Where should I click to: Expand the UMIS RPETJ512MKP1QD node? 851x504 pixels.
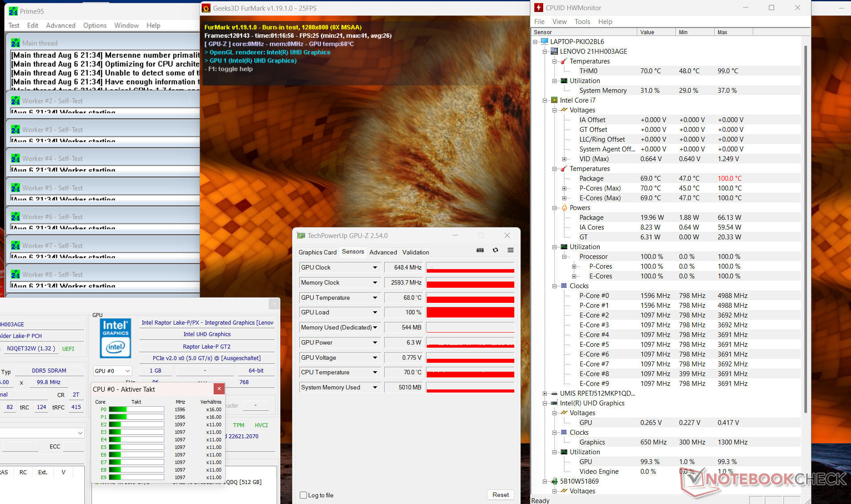[545, 393]
